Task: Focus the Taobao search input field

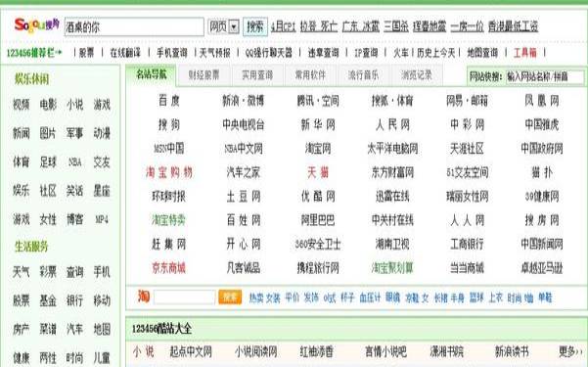Action: pyautogui.click(x=185, y=298)
